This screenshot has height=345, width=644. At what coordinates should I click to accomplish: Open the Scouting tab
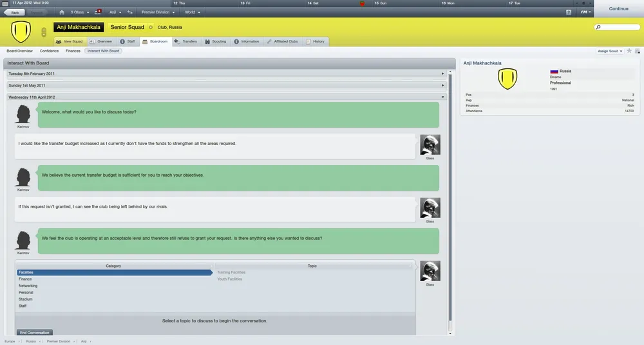tap(216, 41)
